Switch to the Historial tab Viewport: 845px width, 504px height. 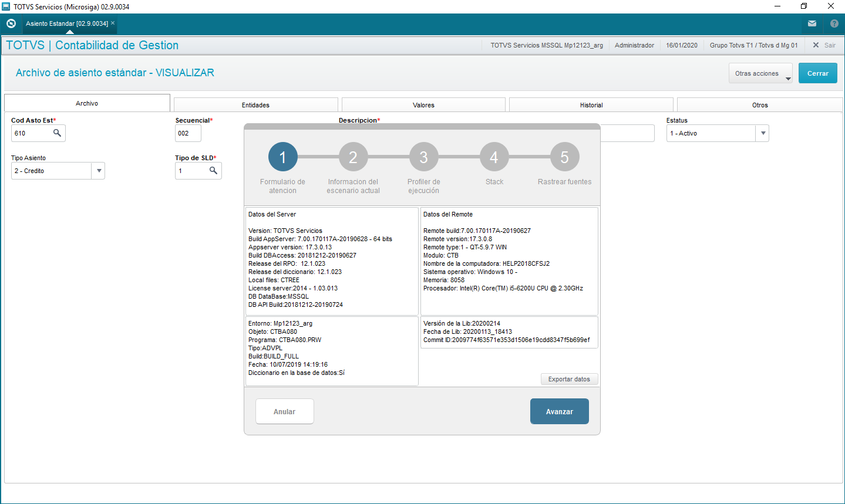591,105
